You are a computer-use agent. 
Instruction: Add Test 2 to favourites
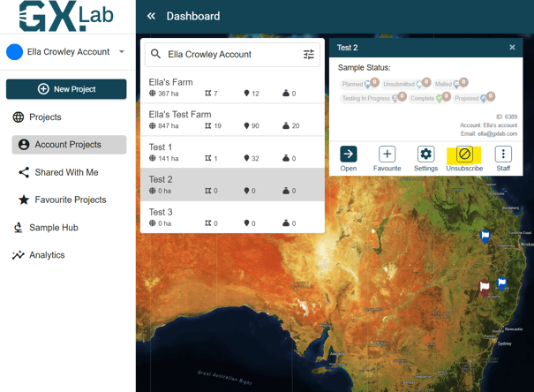(387, 155)
